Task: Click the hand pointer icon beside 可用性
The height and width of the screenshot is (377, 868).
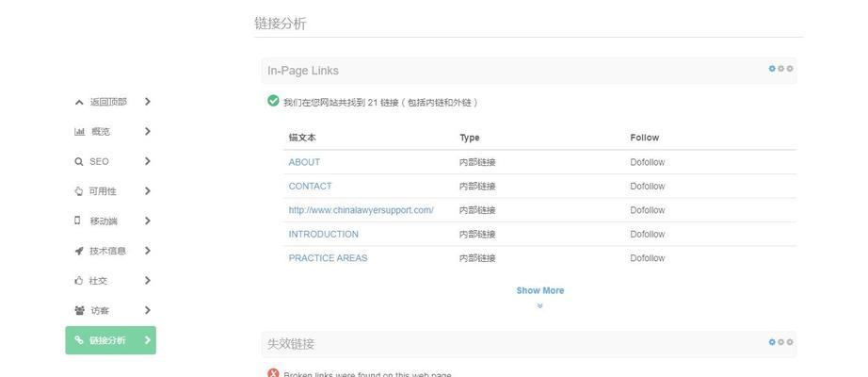Action: click(78, 191)
